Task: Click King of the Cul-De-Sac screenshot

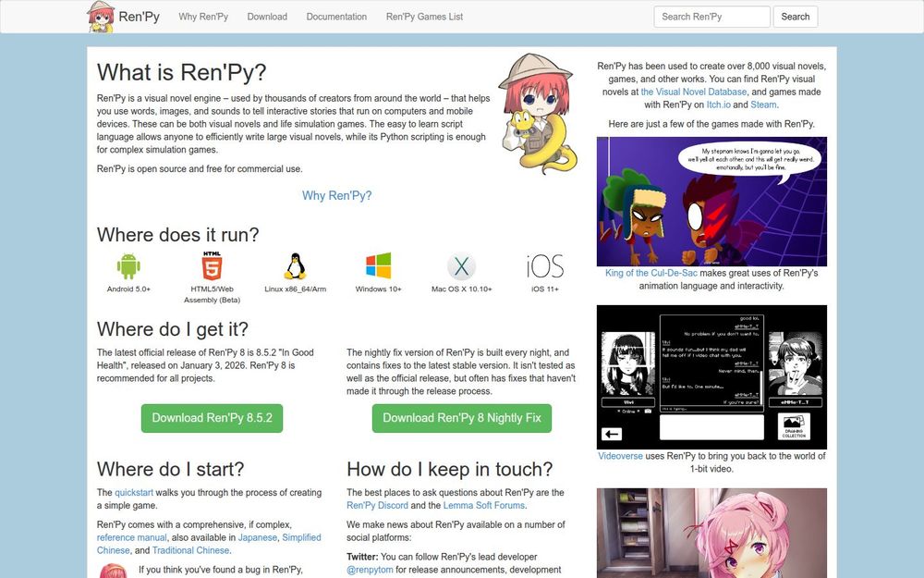Action: [x=711, y=202]
